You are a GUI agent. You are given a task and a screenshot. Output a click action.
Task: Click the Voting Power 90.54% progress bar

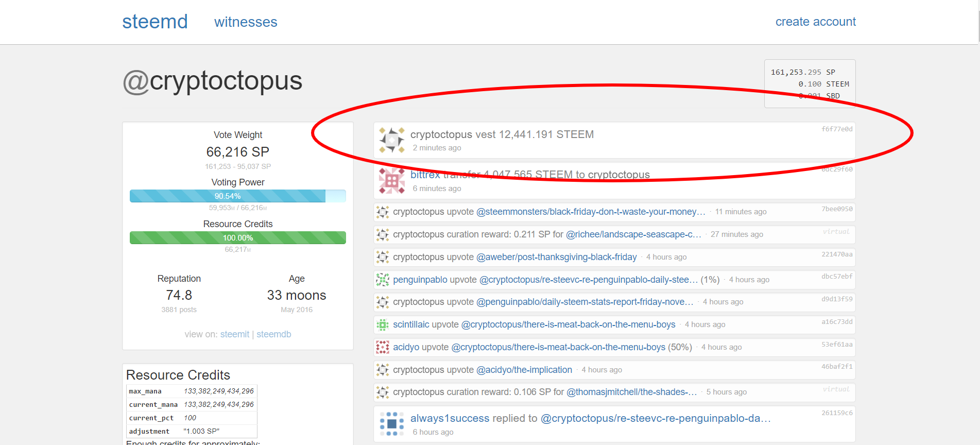tap(238, 196)
